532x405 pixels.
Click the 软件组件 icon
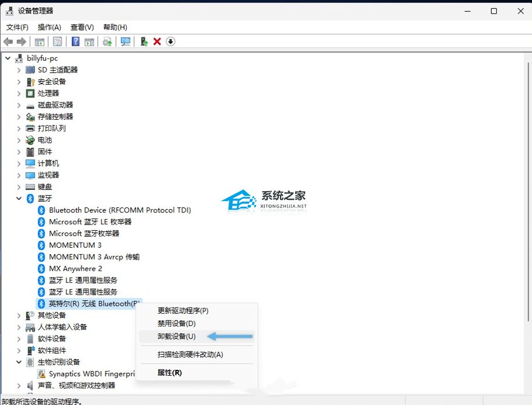click(x=30, y=351)
